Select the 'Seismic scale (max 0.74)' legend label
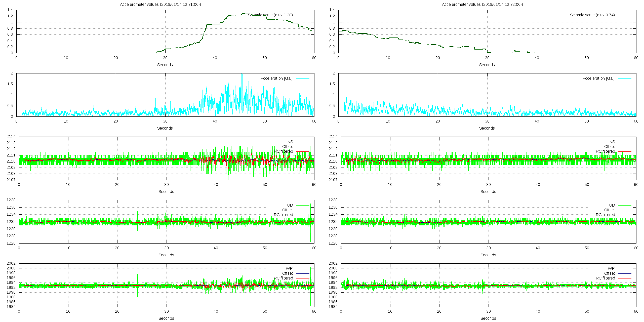The width and height of the screenshot is (644, 322). pos(592,15)
